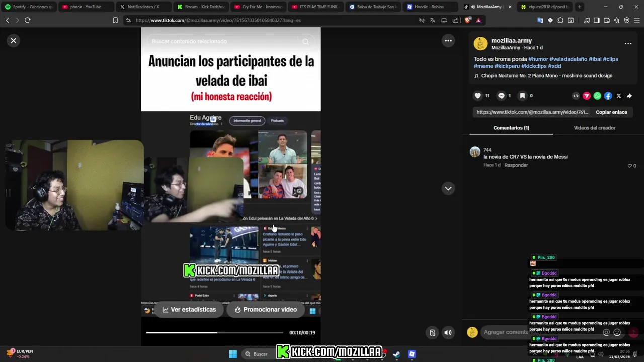Click the mozillaa.army profile avatar
644x362 pixels.
tap(480, 44)
